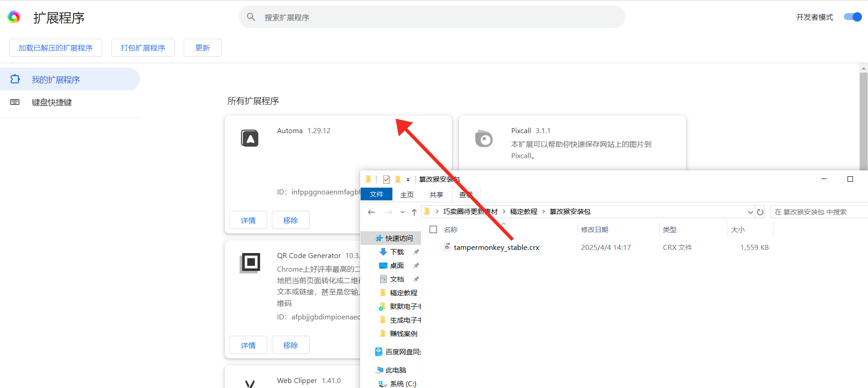
Task: Go back in File Explorer
Action: pyautogui.click(x=371, y=212)
